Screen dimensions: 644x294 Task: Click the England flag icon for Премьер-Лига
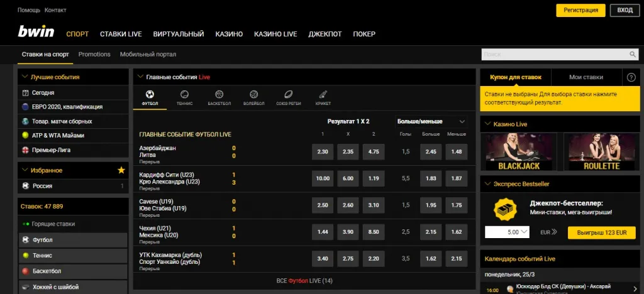click(x=25, y=150)
